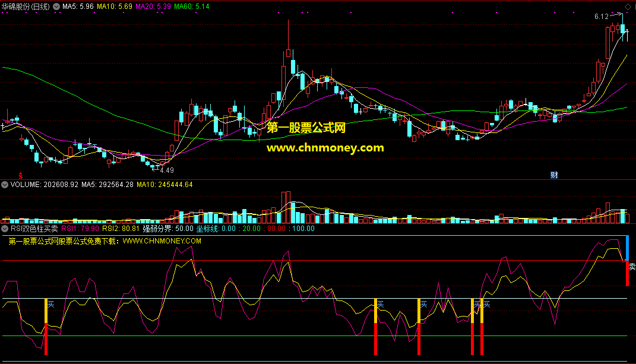The width and height of the screenshot is (636, 364).
Task: Click the red S marker below the candles
Action: [21, 176]
